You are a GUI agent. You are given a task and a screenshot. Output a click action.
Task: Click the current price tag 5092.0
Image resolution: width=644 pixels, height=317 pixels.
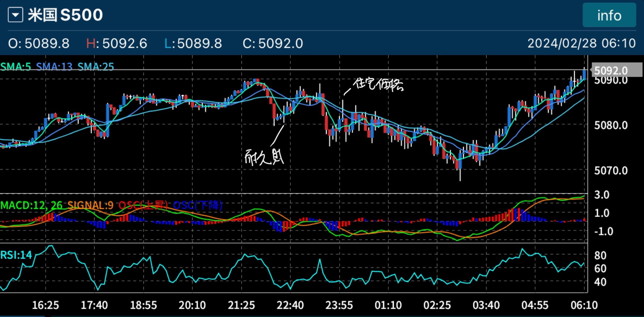[x=611, y=70]
